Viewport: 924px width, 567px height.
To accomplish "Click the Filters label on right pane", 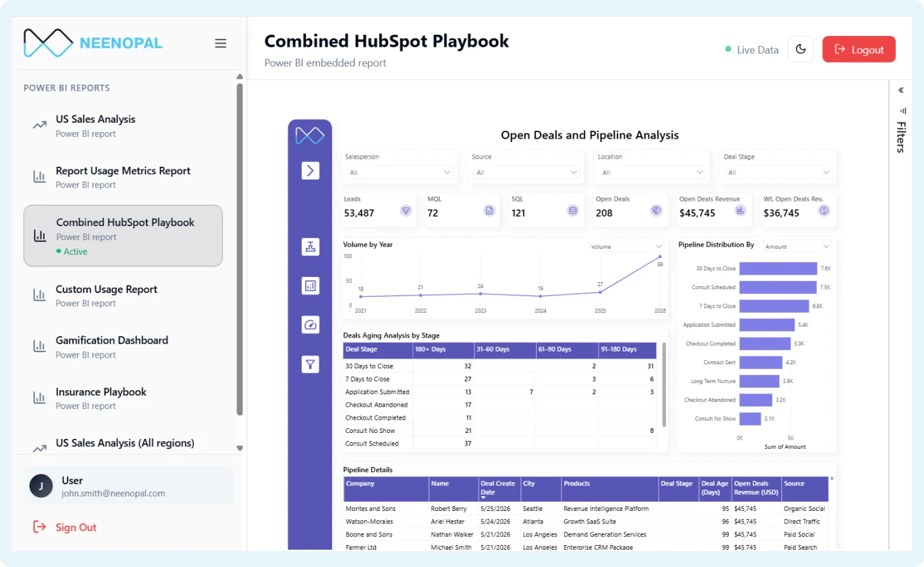I will tap(901, 137).
